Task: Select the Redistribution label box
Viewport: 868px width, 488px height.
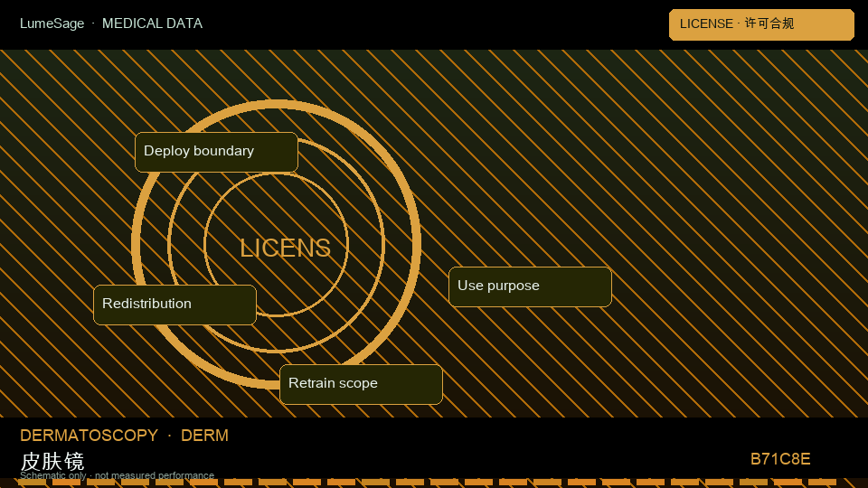Action: tap(175, 305)
